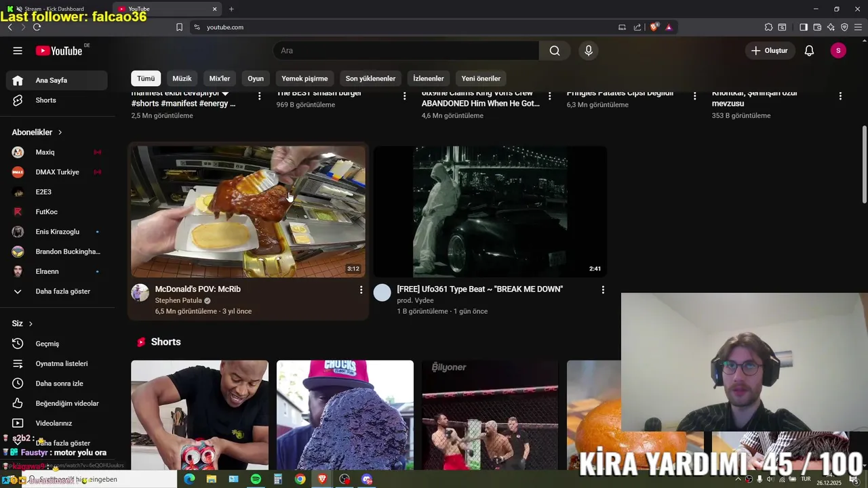The image size is (868, 488).
Task: Open Stephen Patula channel name
Action: (178, 301)
